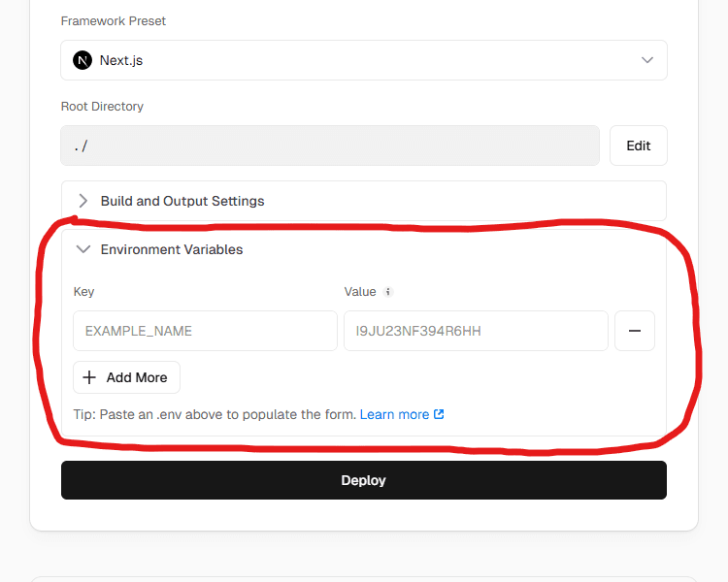Click the Value info icon

pyautogui.click(x=388, y=292)
